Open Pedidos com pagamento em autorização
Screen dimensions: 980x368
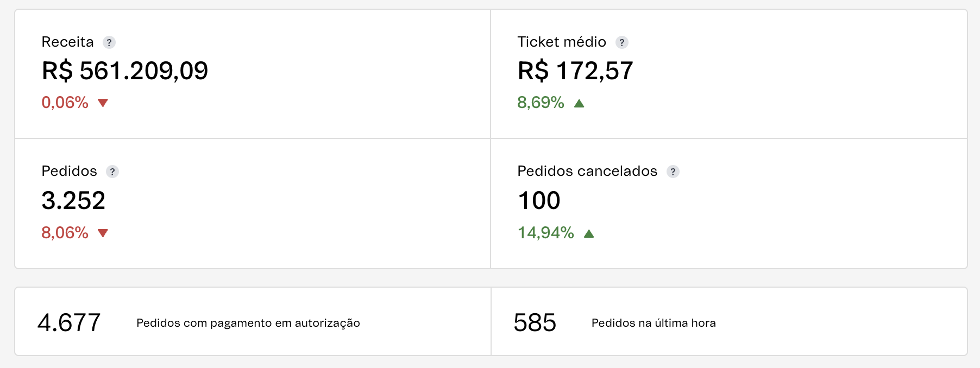248,323
